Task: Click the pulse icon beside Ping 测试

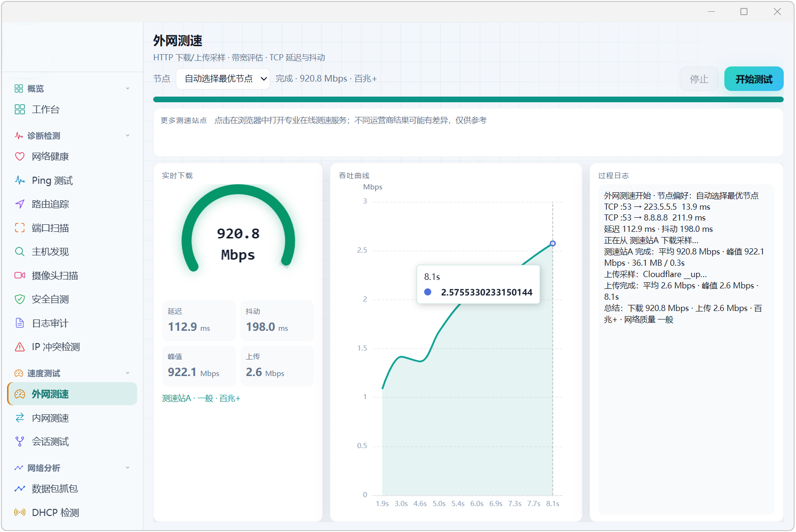Action: pyautogui.click(x=20, y=180)
